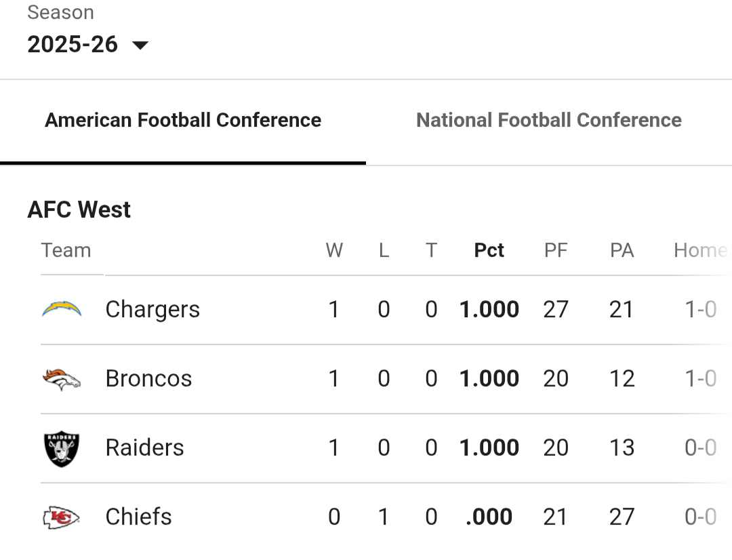Switch to American Football Conference tab
This screenshot has height=560, width=732.
point(183,121)
